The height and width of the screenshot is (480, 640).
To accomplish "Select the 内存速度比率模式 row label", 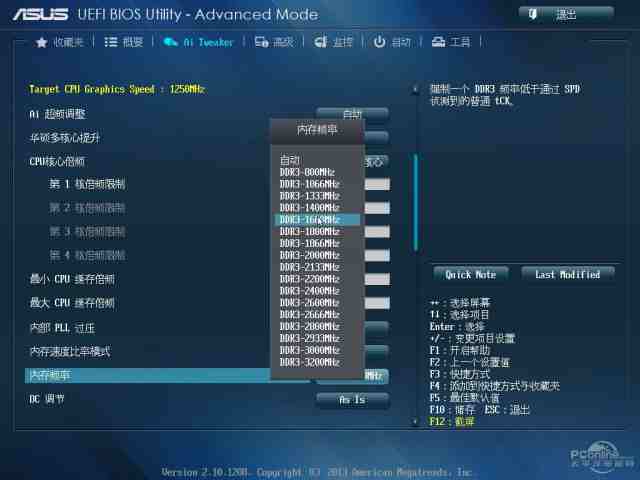I will click(70, 351).
